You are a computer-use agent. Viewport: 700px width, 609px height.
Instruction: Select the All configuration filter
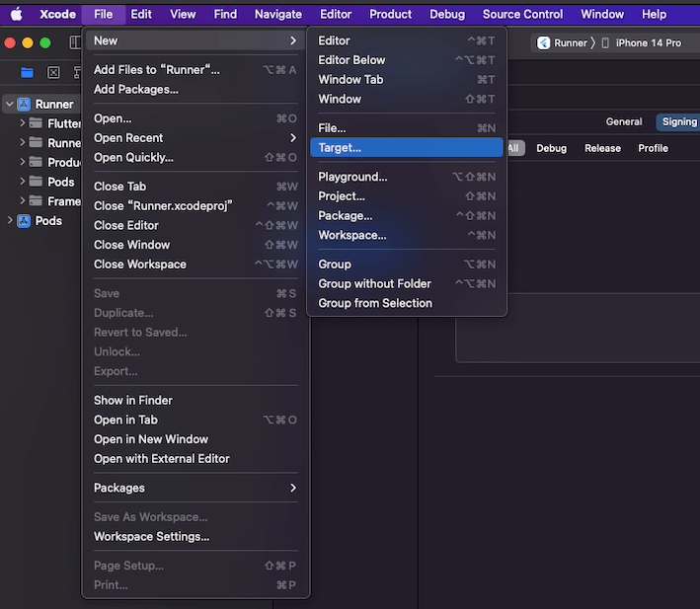513,148
